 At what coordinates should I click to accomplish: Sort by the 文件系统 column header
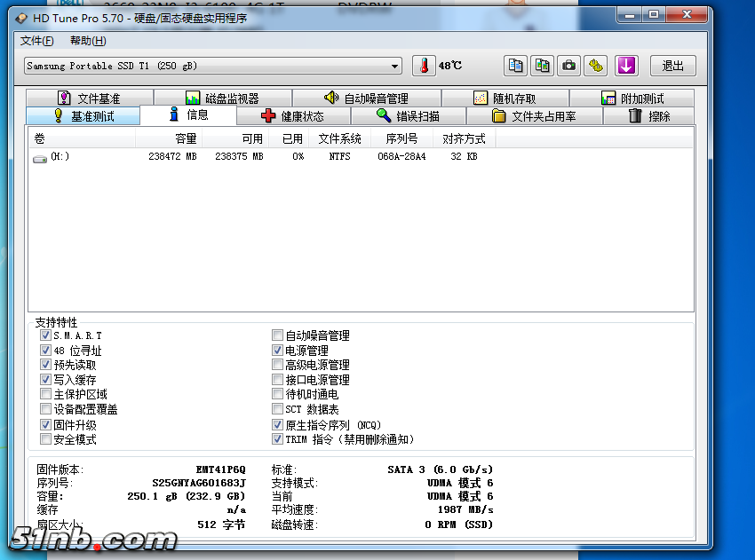tap(339, 138)
